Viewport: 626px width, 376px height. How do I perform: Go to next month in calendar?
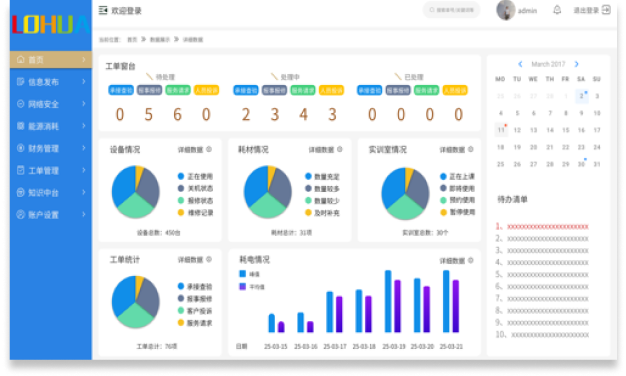pos(576,64)
